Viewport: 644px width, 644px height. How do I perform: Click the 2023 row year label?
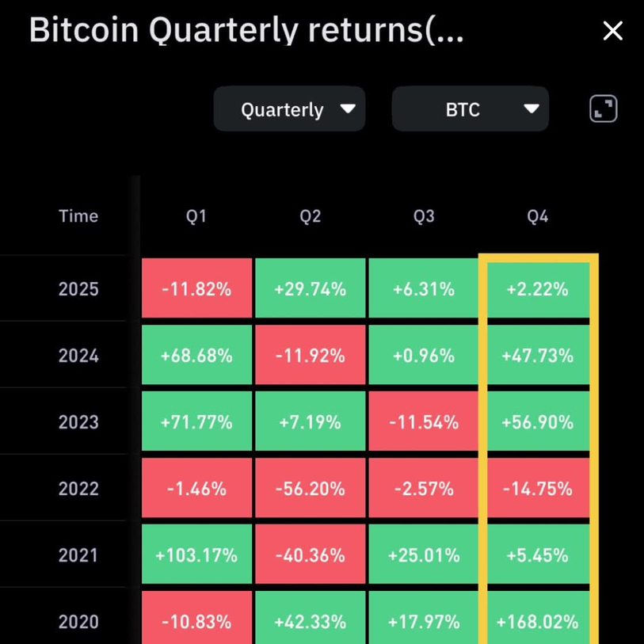pos(78,421)
